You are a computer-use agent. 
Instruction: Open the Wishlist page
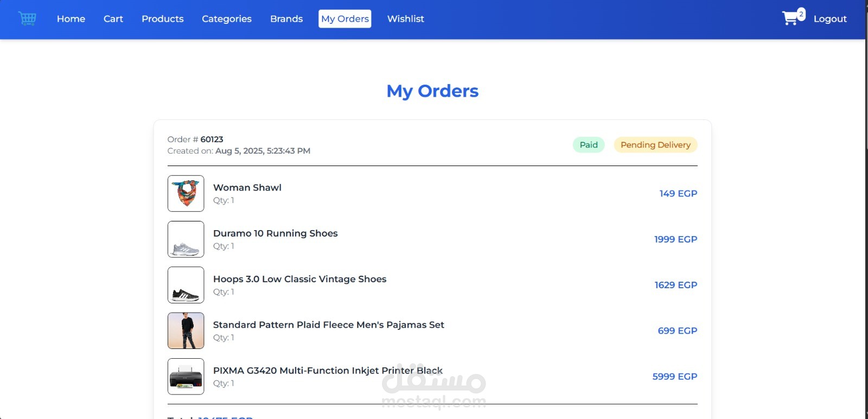click(406, 19)
